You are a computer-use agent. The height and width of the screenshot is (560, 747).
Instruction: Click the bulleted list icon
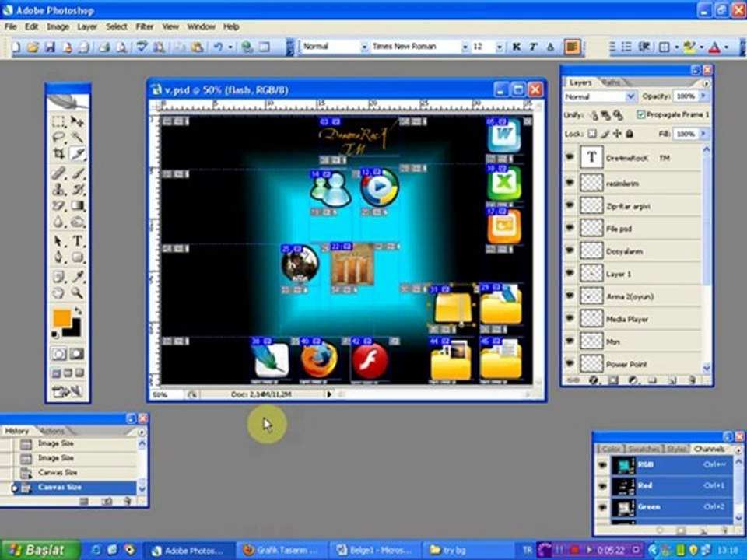627,47
